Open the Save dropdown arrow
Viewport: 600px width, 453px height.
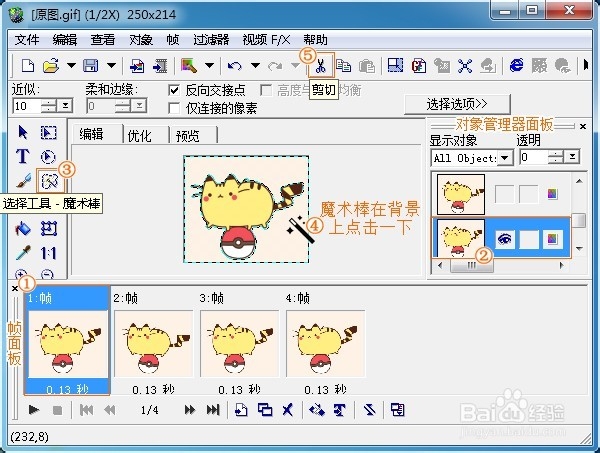[111, 66]
